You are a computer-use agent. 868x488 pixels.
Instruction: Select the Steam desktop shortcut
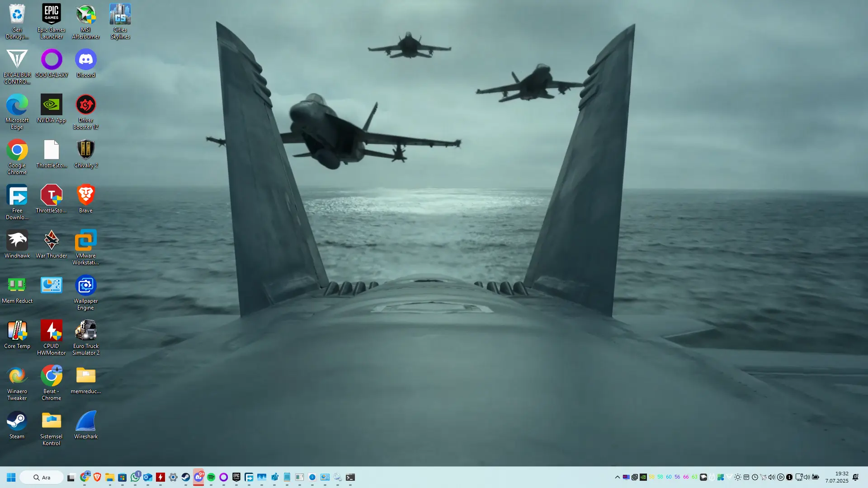17,425
